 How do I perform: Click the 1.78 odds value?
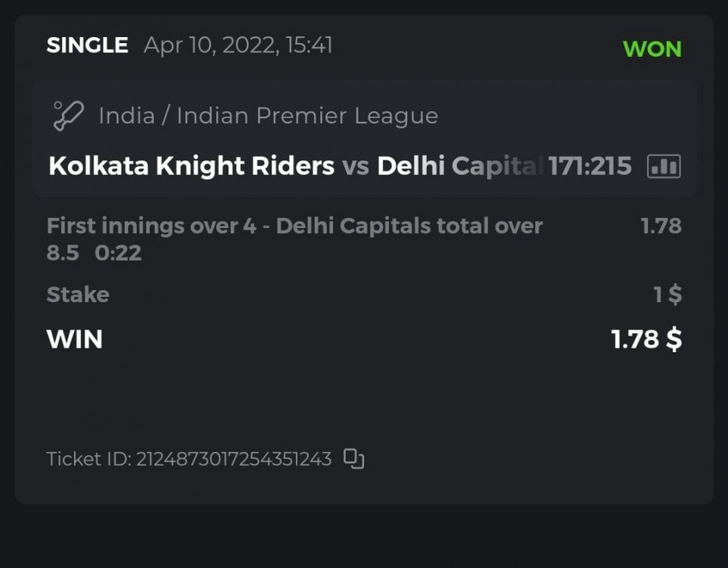coord(661,226)
